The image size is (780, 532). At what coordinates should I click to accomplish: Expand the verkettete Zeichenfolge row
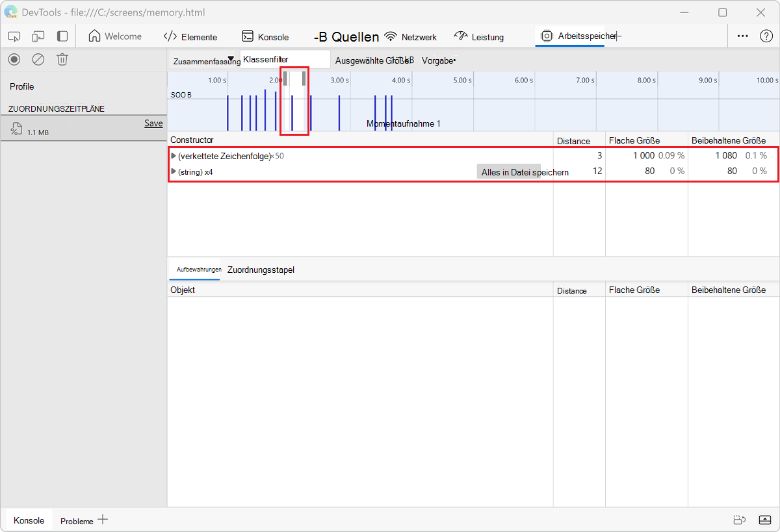[x=173, y=156]
